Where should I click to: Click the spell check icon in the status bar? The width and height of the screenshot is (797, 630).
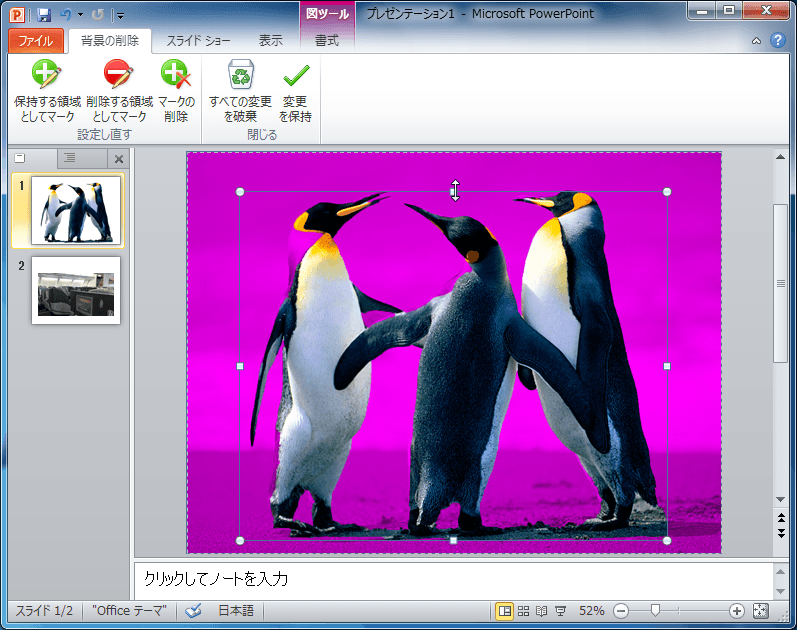pyautogui.click(x=194, y=611)
